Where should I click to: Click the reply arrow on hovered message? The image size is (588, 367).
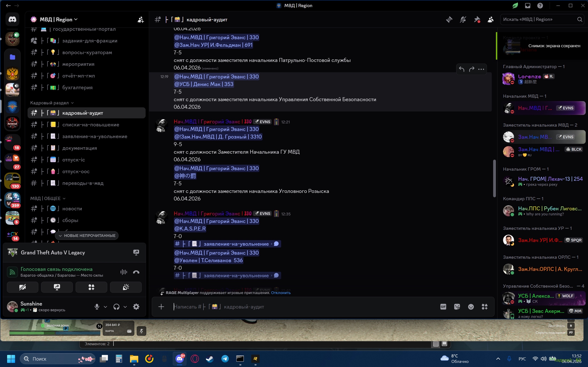pyautogui.click(x=461, y=70)
